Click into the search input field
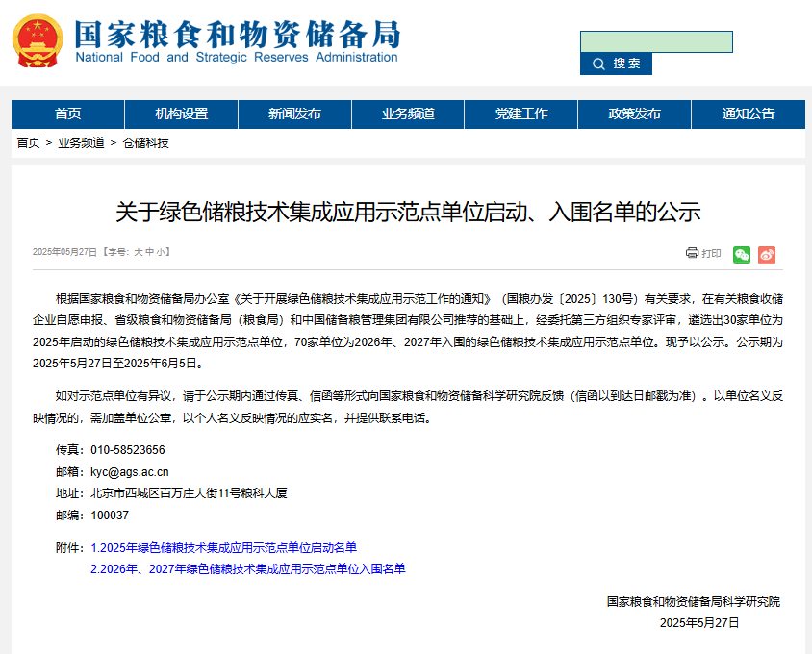Screen dimensions: 812x654 pyautogui.click(x=656, y=41)
